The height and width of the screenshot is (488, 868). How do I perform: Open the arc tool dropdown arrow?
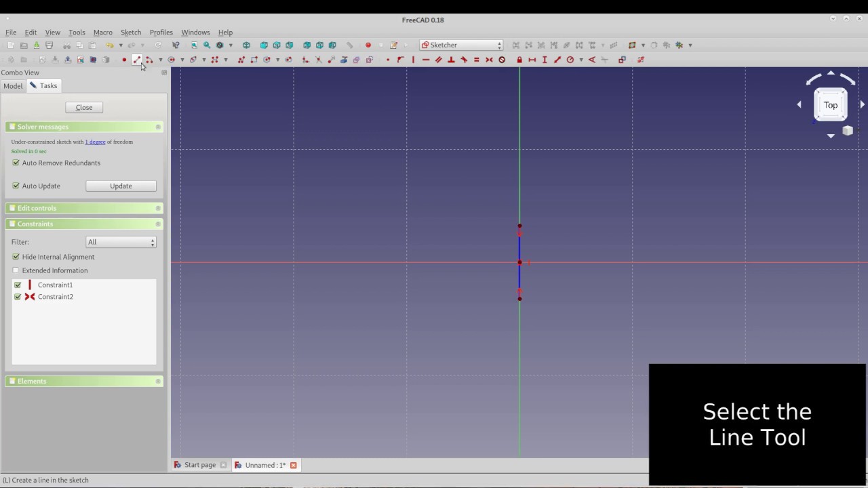click(160, 60)
